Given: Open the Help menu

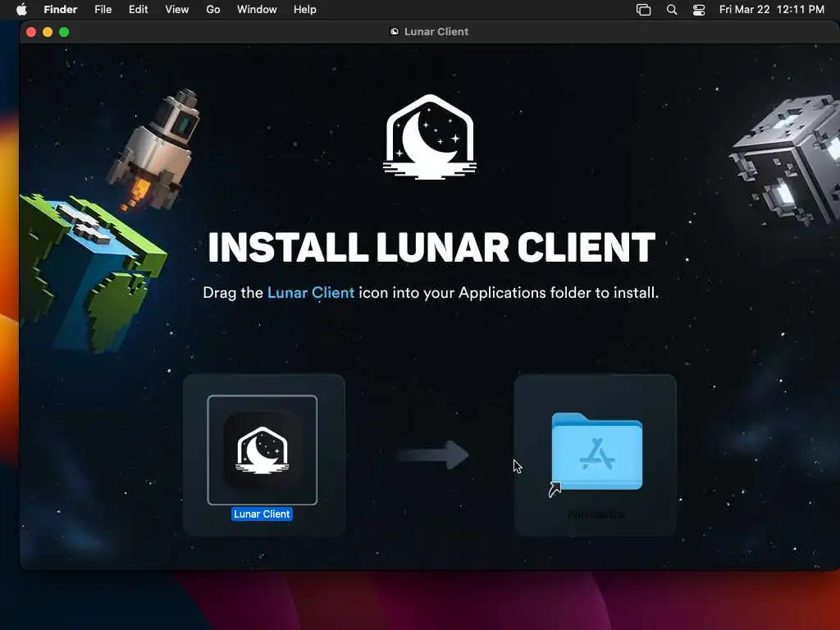Looking at the screenshot, I should [305, 10].
